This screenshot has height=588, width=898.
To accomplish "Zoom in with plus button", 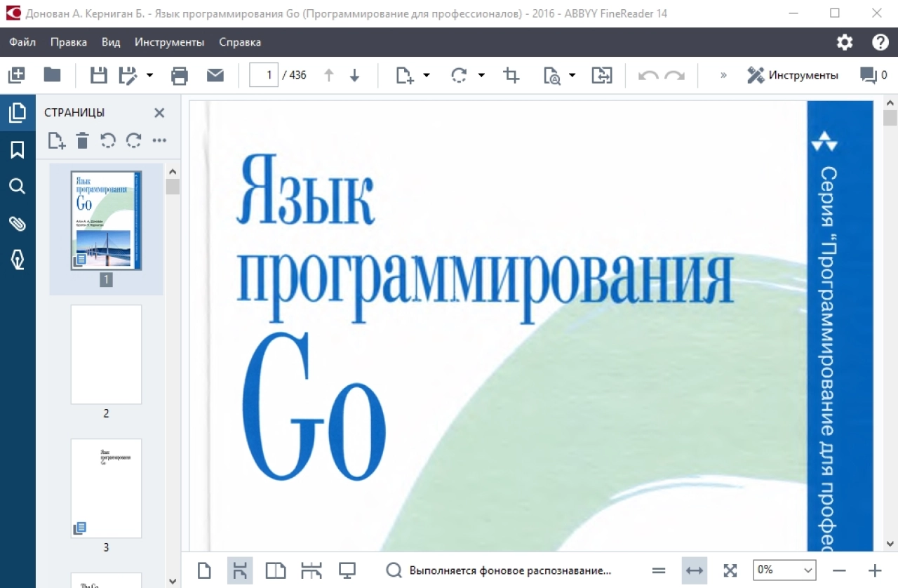I will pos(875,570).
